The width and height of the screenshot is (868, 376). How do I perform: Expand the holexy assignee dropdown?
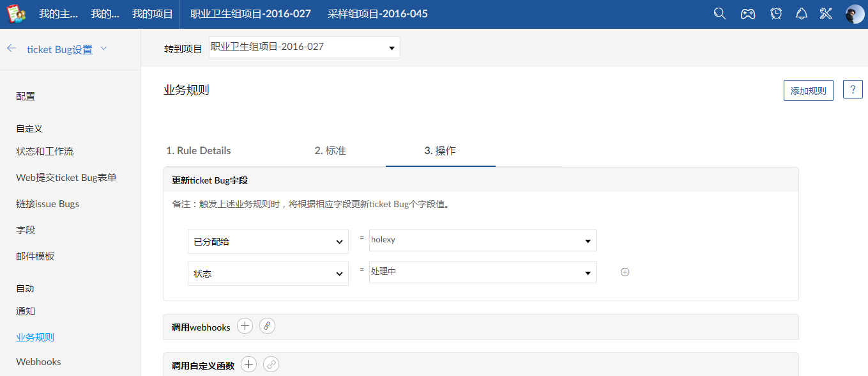pyautogui.click(x=482, y=240)
